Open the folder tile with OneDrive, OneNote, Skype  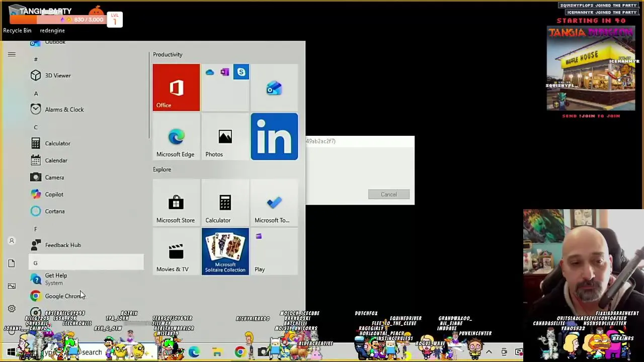[225, 87]
